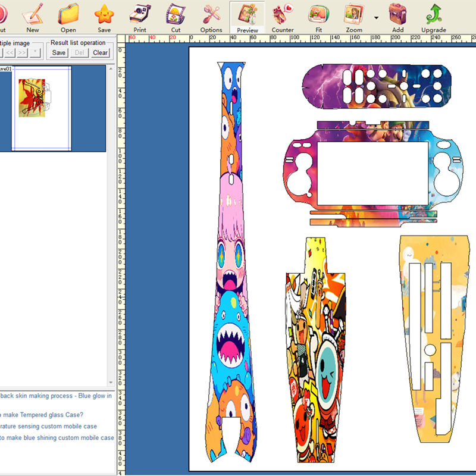Open the blue shining custom mobile case link
476x476 pixels.
(x=57, y=438)
